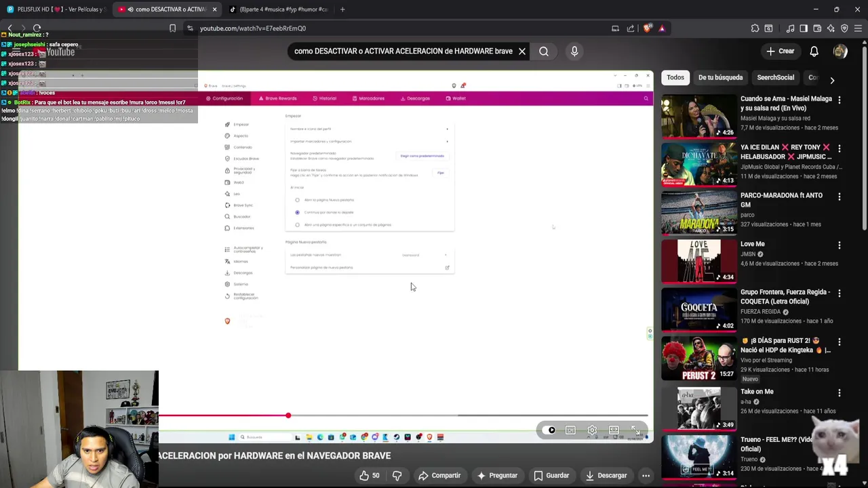
Task: Open options menu for 'PARCO-MARADONA' video
Action: [839, 197]
